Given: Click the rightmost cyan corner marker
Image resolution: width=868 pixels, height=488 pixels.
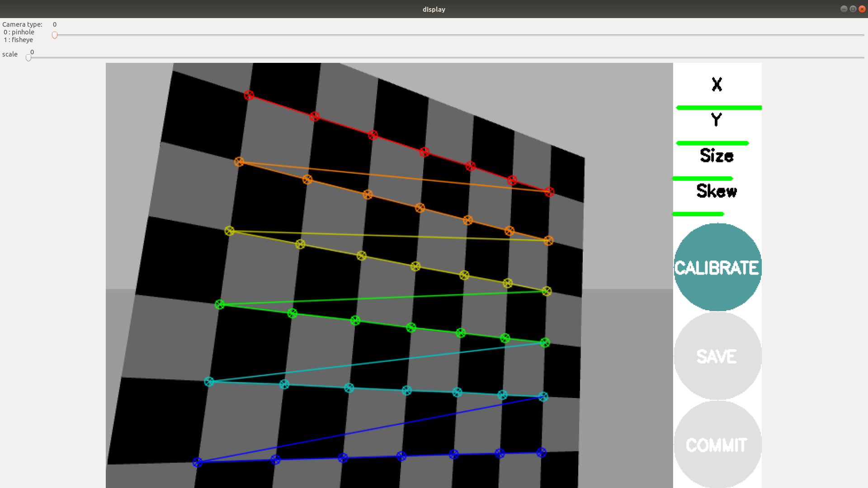Looking at the screenshot, I should pos(543,397).
